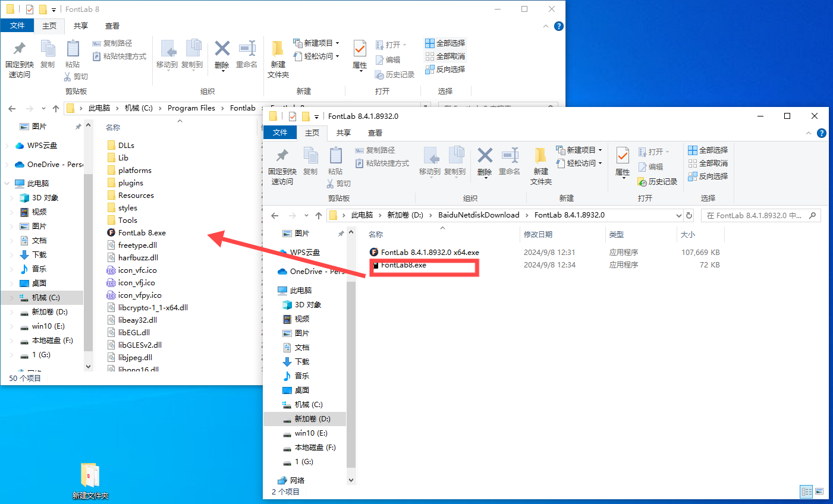Expand the 此电脑 tree node in the back window
Image resolution: width=833 pixels, height=504 pixels.
click(x=7, y=184)
